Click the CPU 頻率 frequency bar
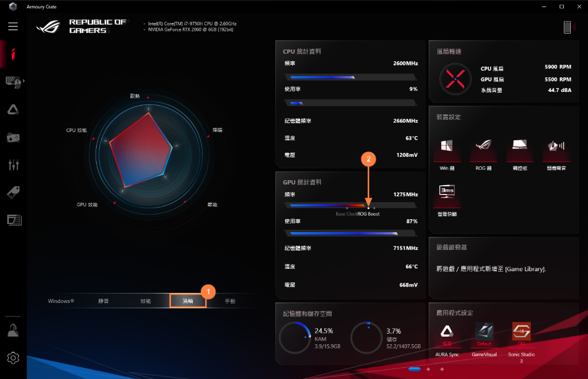The image size is (588, 379). tap(351, 77)
